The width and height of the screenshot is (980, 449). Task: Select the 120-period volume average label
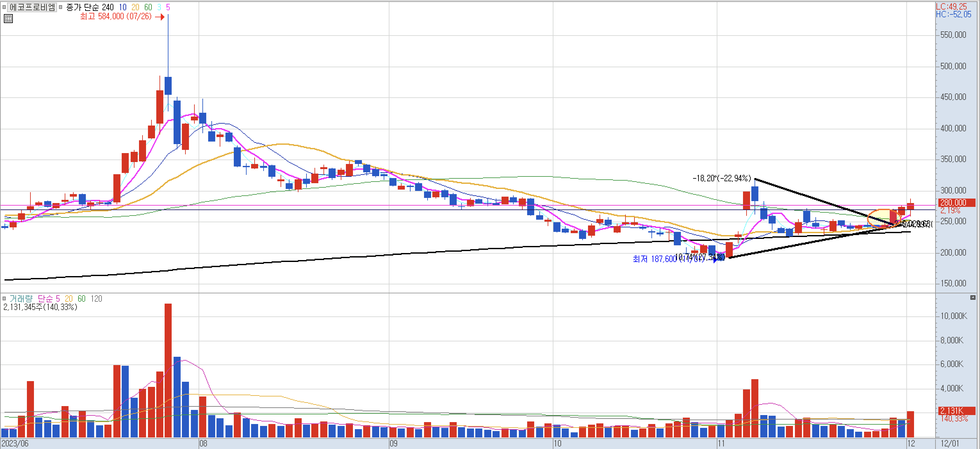[96, 299]
